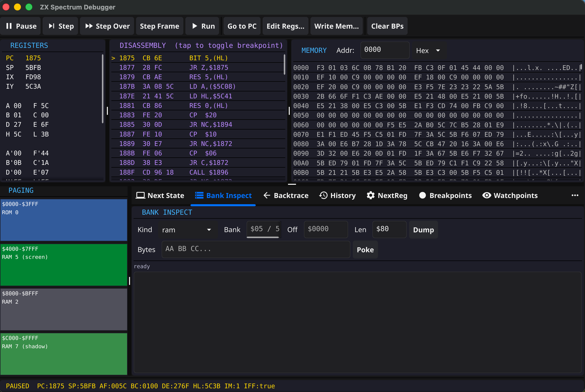Toggle breakpoint at 187B LD A,($5C08)

[x=198, y=86]
